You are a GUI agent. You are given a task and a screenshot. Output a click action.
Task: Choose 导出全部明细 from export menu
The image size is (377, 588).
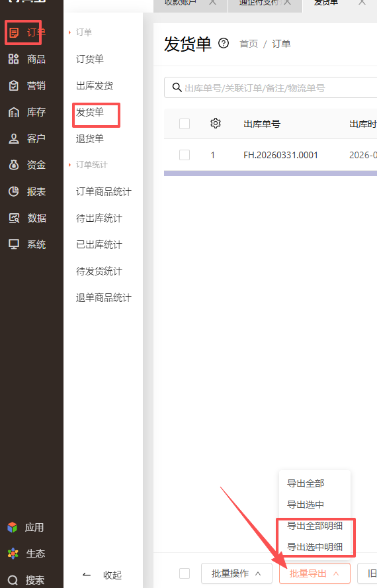(x=314, y=526)
